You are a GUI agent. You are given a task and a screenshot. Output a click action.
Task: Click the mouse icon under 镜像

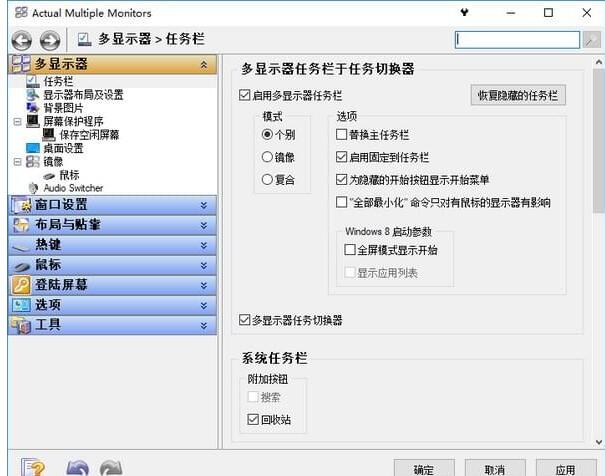coord(49,176)
